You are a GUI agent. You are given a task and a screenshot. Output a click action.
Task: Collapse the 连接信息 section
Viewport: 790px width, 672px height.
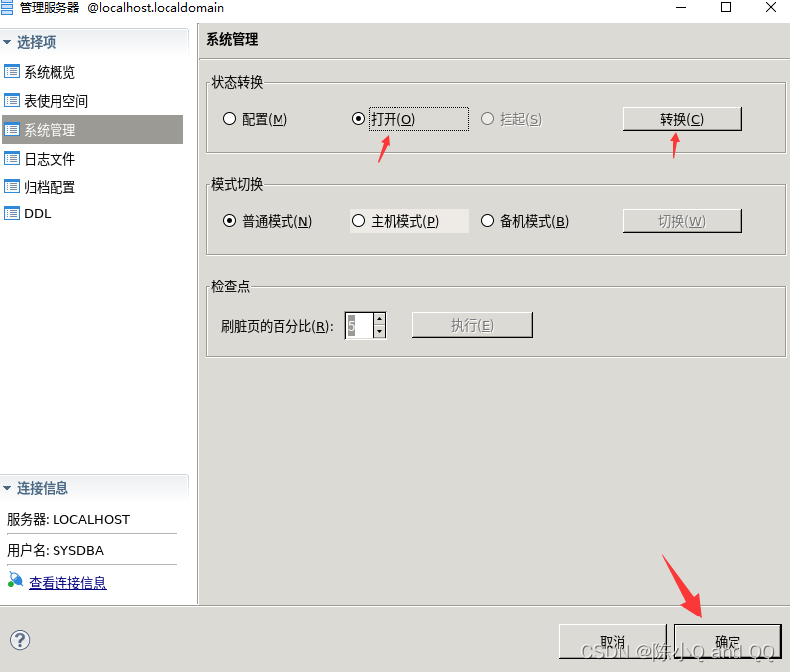[x=7, y=488]
